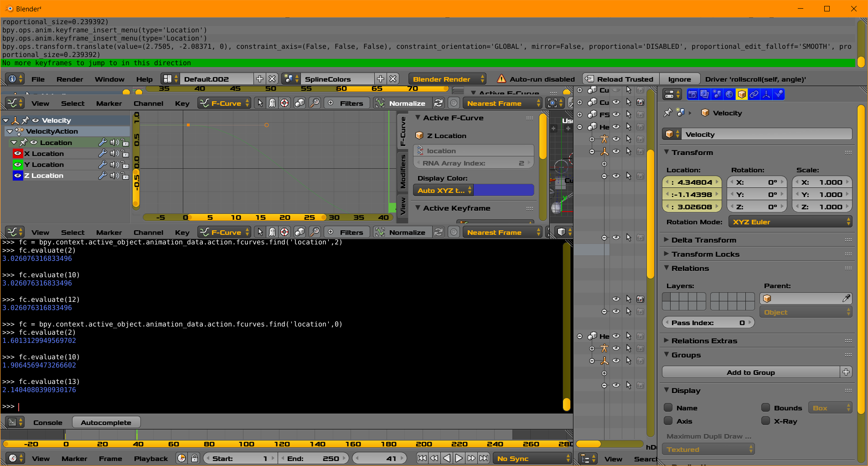Enable the Axis display checkbox

tap(668, 421)
